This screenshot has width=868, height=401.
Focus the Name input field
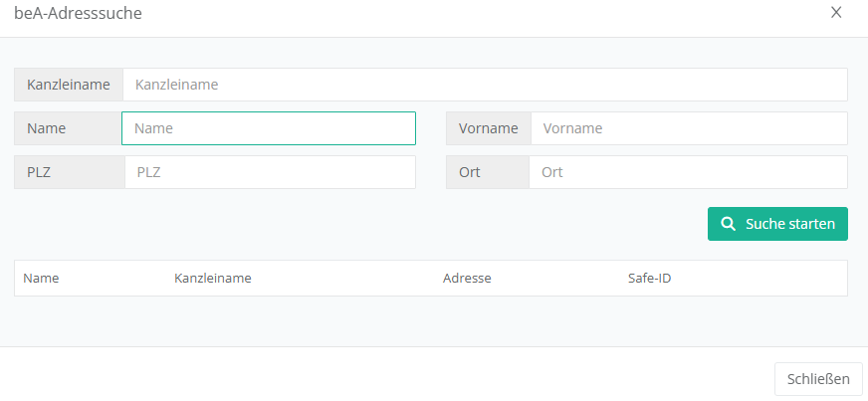tap(268, 128)
